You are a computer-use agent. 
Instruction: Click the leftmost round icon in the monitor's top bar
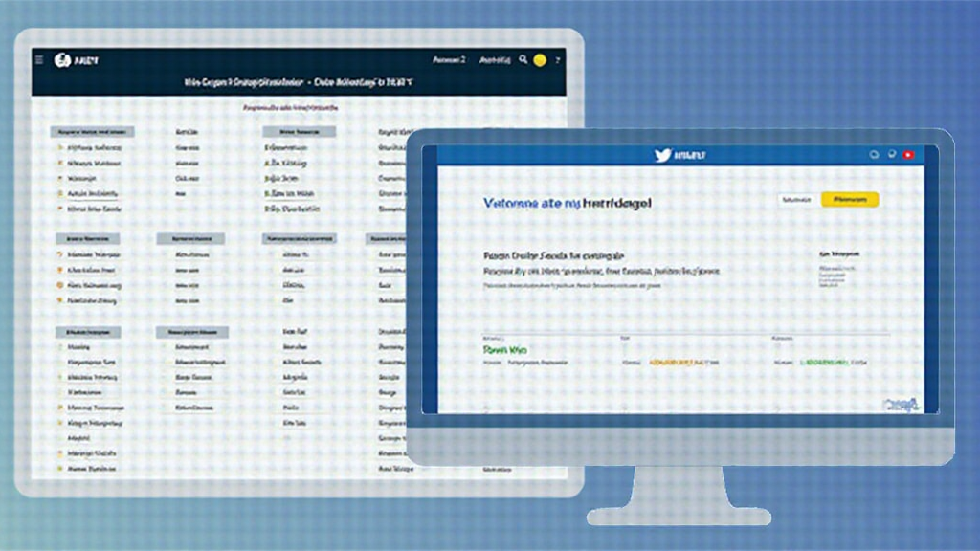click(874, 154)
